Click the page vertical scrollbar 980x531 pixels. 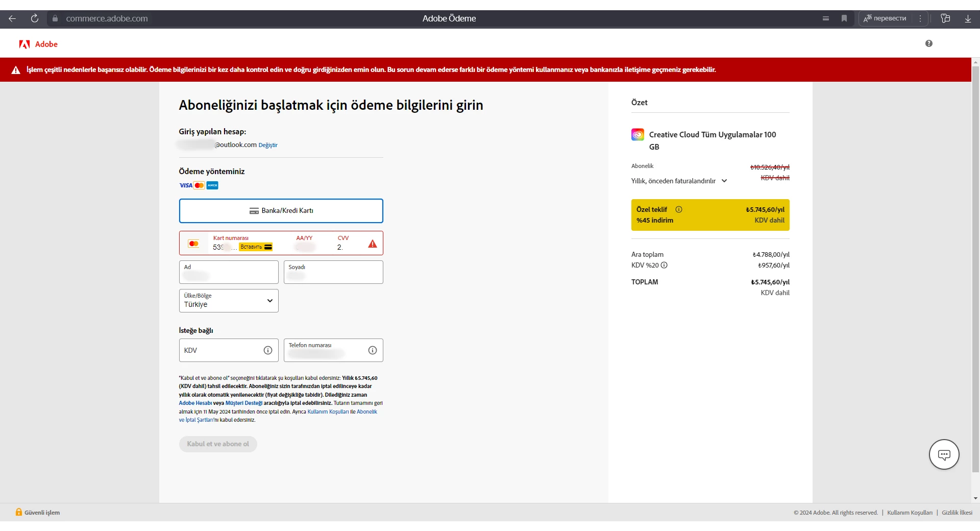(975, 270)
